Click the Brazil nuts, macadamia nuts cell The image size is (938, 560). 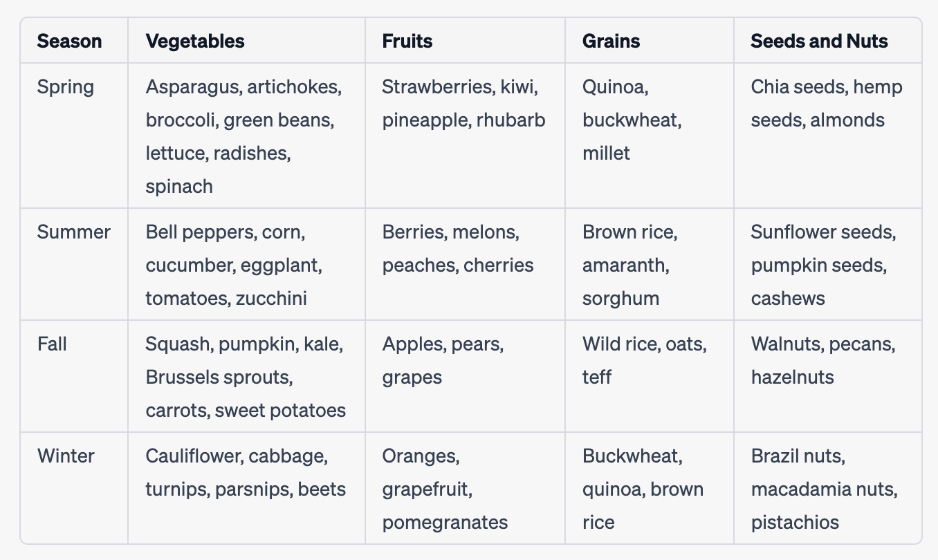tap(824, 489)
